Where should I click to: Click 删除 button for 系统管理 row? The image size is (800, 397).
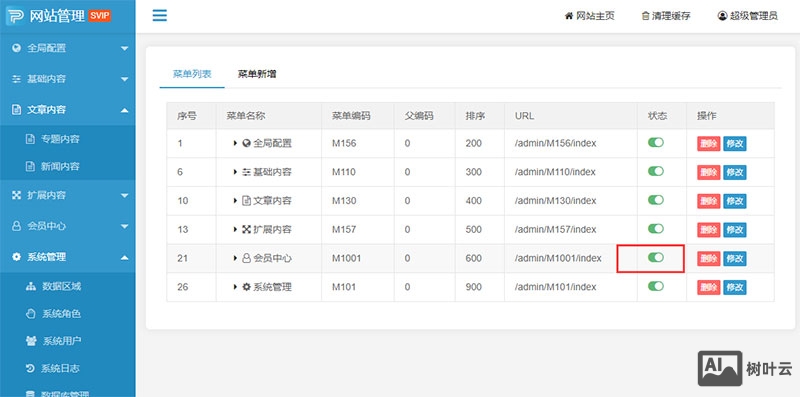coord(709,287)
